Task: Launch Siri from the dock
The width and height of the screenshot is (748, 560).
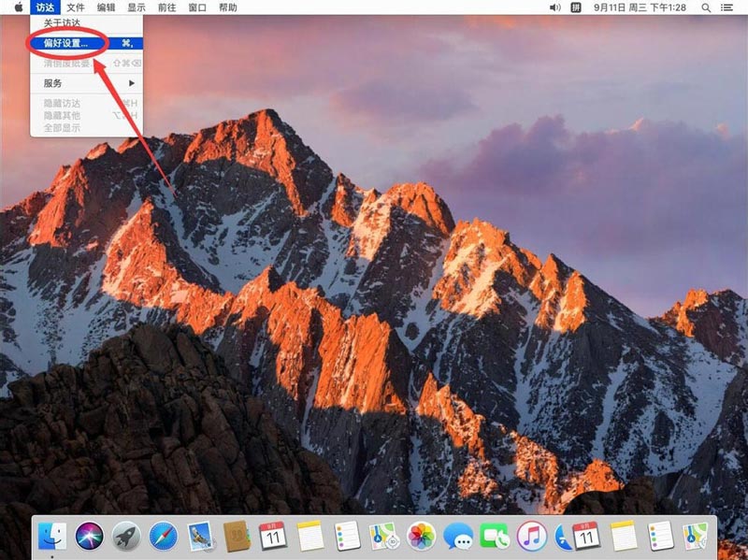Action: [89, 536]
